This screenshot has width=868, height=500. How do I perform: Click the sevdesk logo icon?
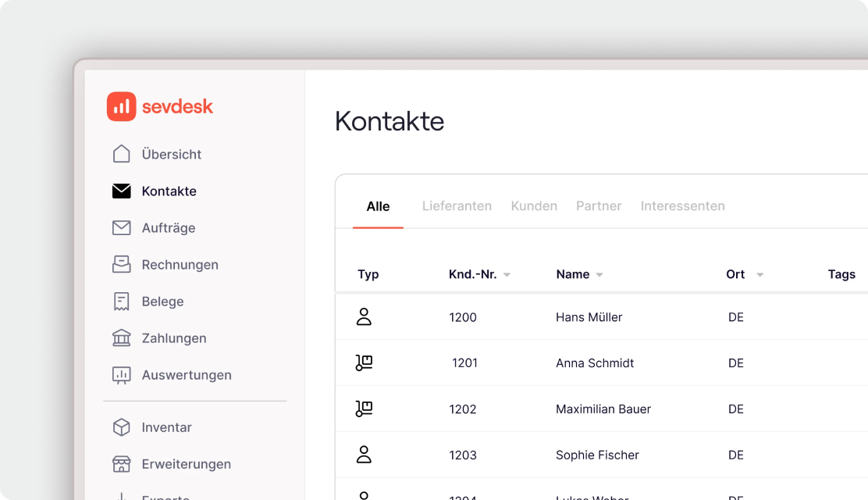click(121, 106)
